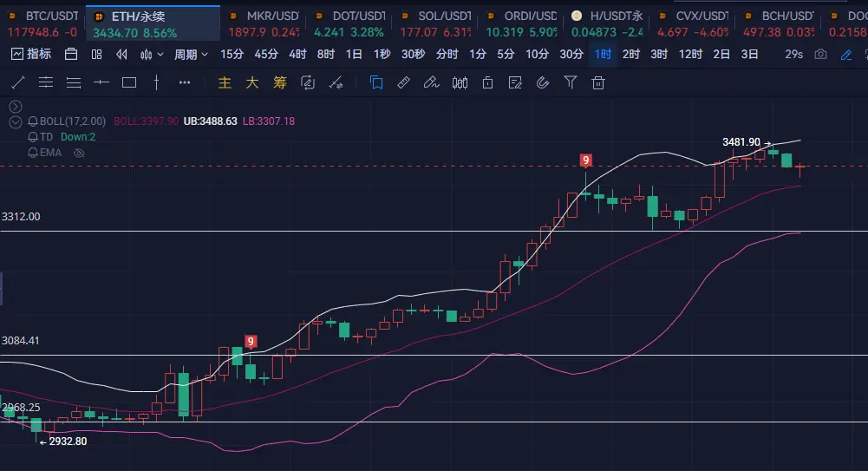868x471 pixels.
Task: Select the three-line Fibonacci levels tool
Action: point(74,83)
